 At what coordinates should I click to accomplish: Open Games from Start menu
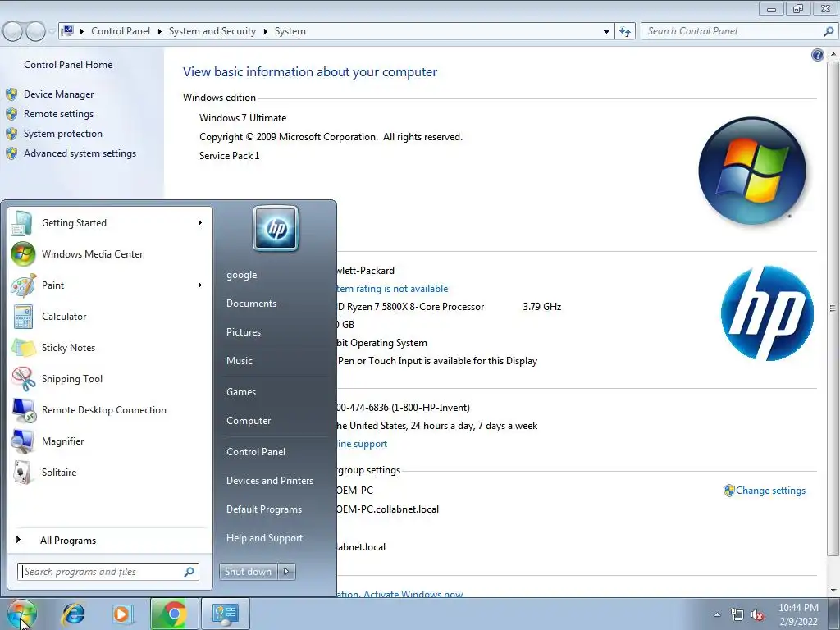click(x=241, y=392)
